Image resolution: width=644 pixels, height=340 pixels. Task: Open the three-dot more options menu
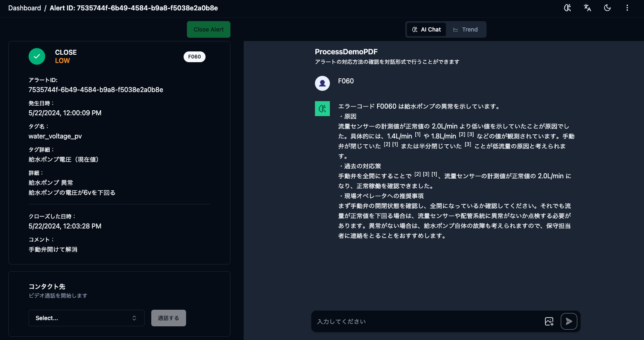(627, 8)
